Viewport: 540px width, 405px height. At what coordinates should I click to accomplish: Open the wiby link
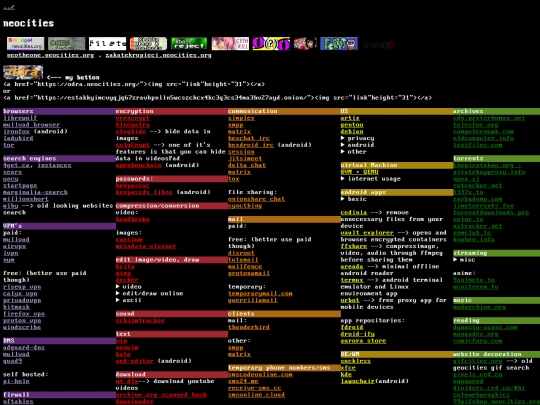[11, 206]
